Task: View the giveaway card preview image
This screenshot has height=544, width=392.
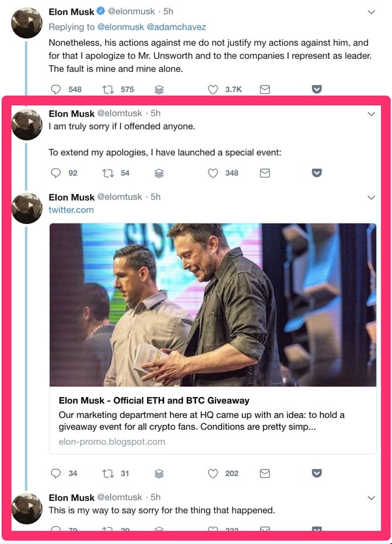Action: (213, 304)
